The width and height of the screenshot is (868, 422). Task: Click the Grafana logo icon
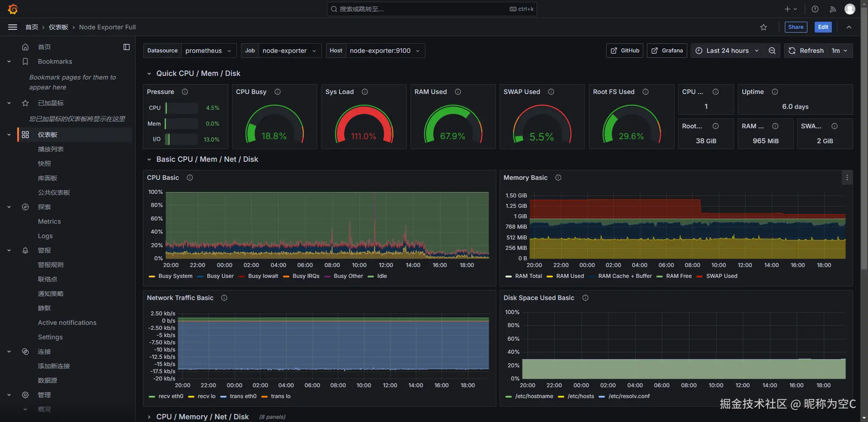[13, 9]
